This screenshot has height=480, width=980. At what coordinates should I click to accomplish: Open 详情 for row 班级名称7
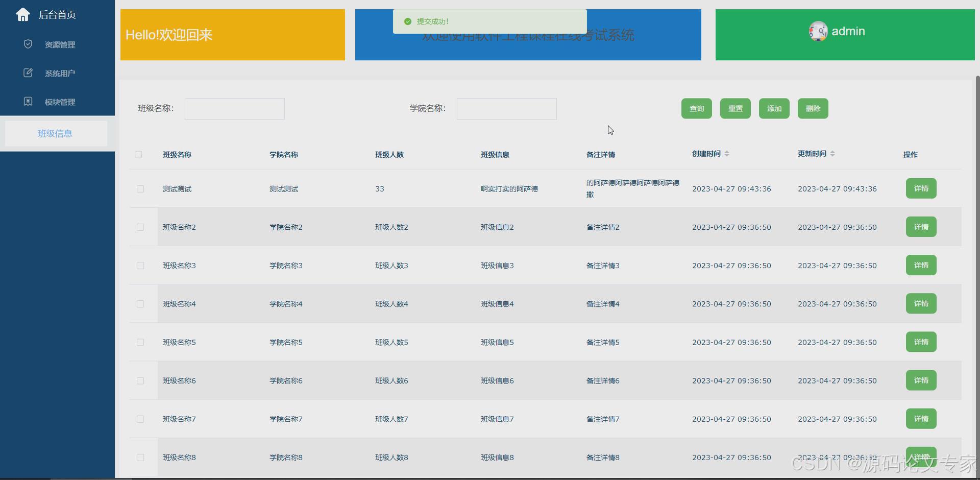point(921,418)
